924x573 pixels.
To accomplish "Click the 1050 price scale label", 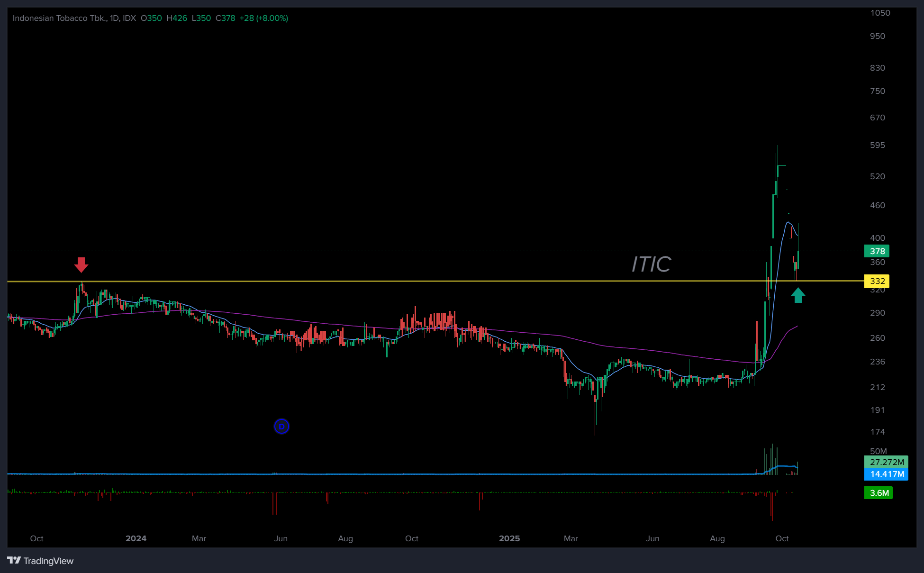I will (880, 13).
